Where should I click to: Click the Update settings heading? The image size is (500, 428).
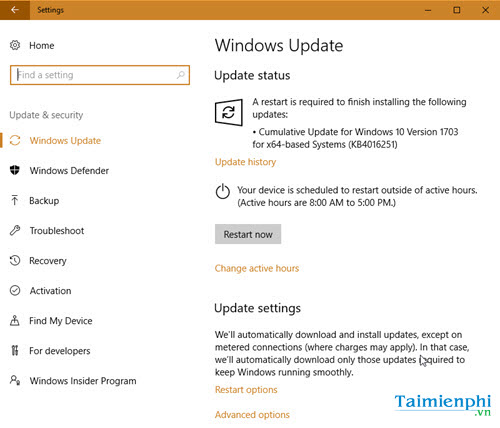[257, 308]
